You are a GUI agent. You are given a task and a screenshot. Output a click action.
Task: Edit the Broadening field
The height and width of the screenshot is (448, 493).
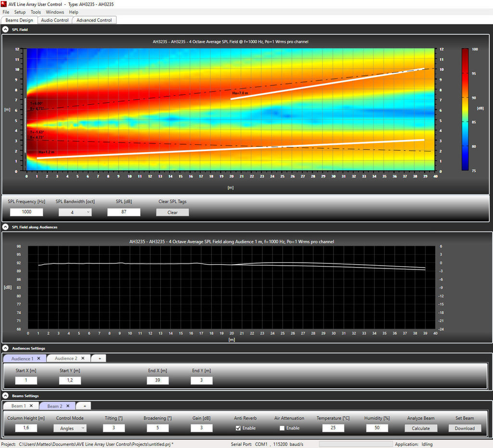coord(157,428)
